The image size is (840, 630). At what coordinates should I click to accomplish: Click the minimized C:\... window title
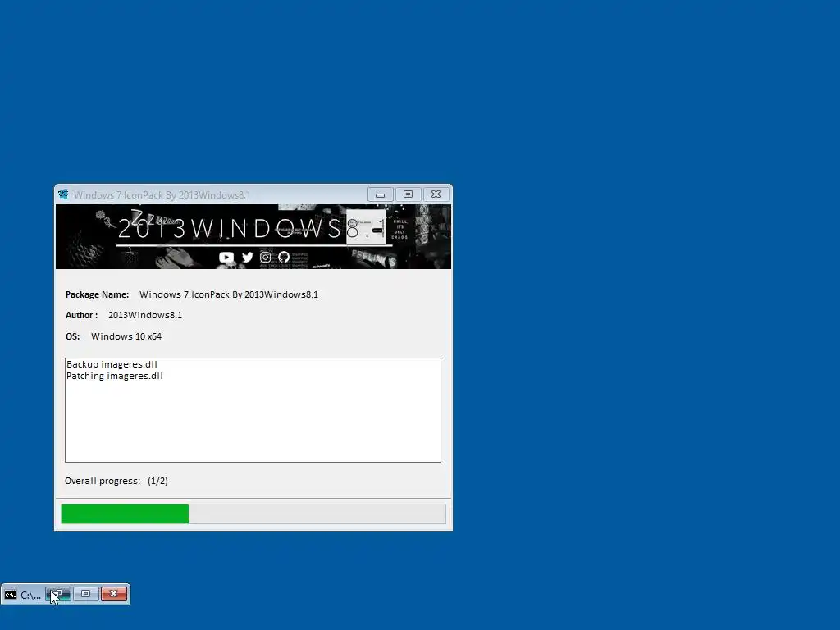coord(31,596)
